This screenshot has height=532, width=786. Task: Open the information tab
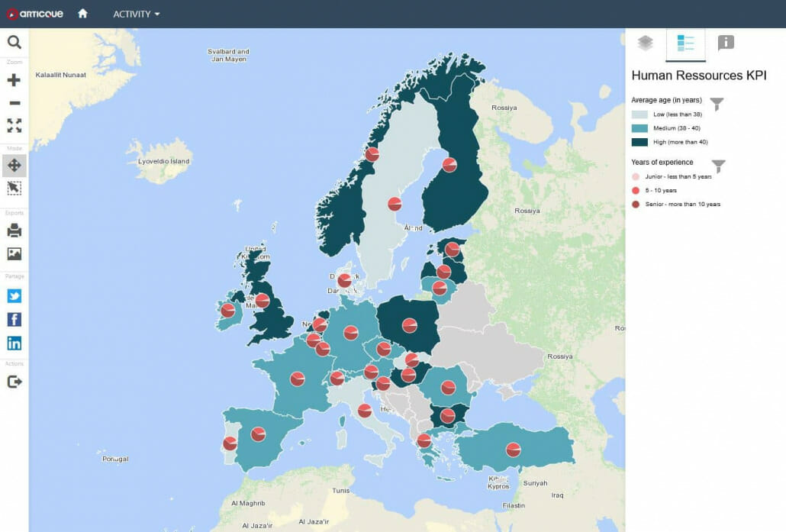[726, 43]
